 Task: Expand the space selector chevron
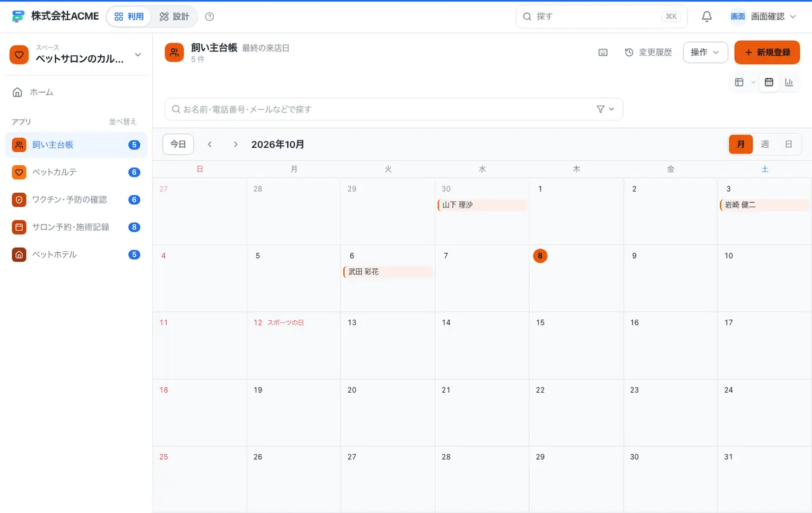point(138,55)
